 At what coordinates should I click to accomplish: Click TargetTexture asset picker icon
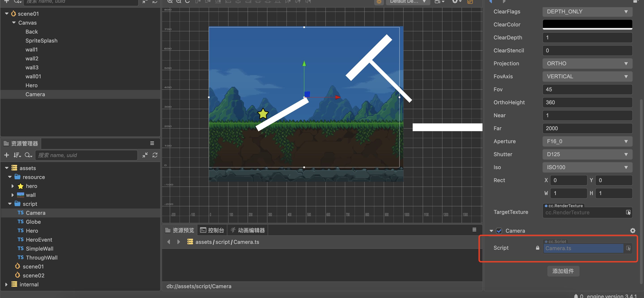628,213
